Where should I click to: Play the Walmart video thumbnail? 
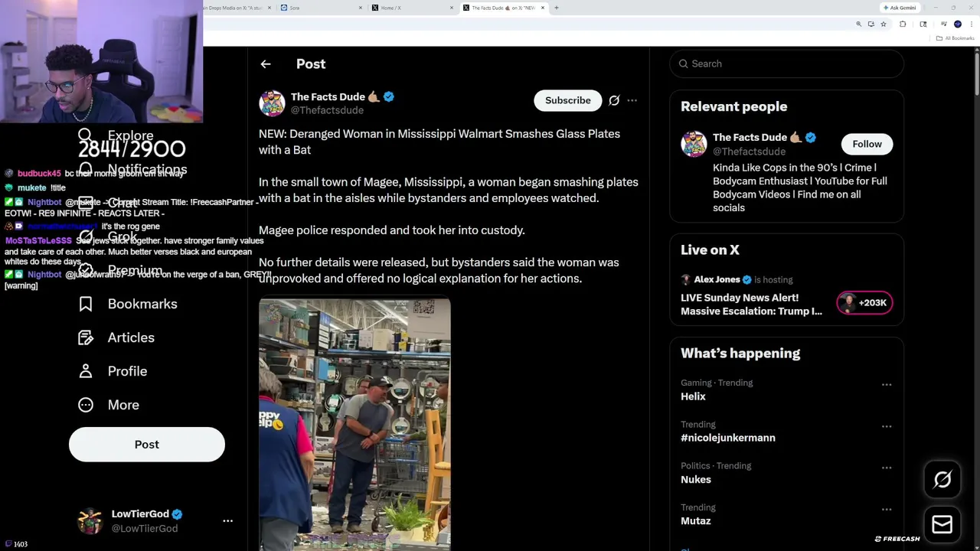click(x=354, y=425)
